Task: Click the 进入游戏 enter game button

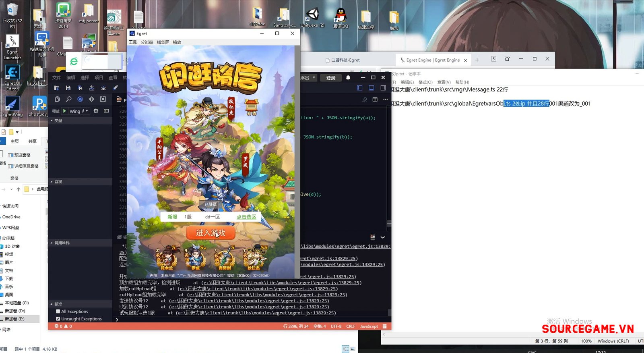Action: pyautogui.click(x=211, y=233)
